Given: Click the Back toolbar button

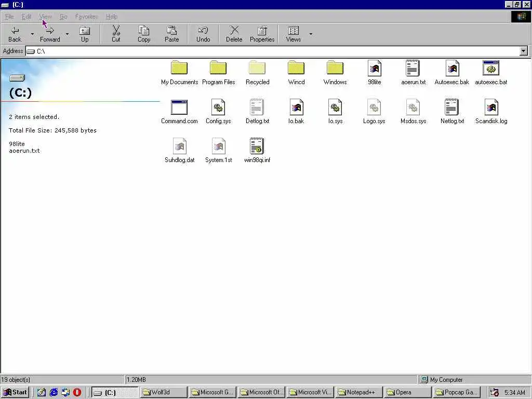Looking at the screenshot, I should pos(15,34).
